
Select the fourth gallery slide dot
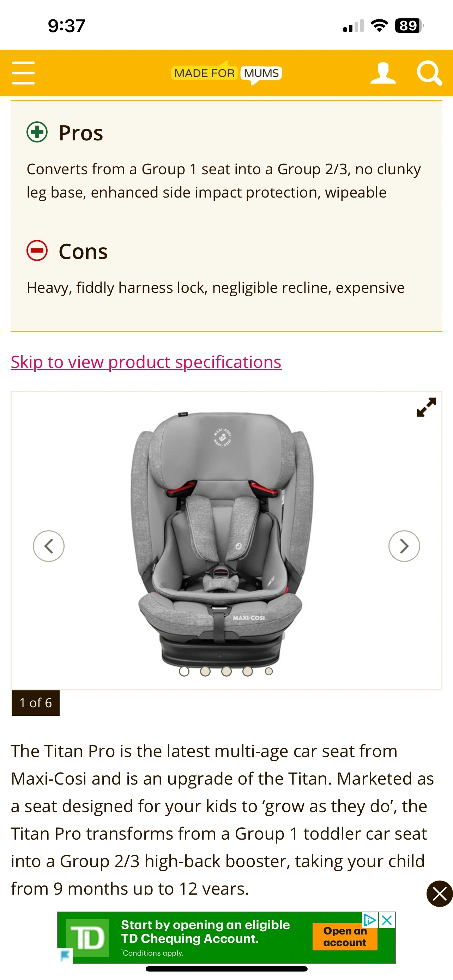[248, 671]
